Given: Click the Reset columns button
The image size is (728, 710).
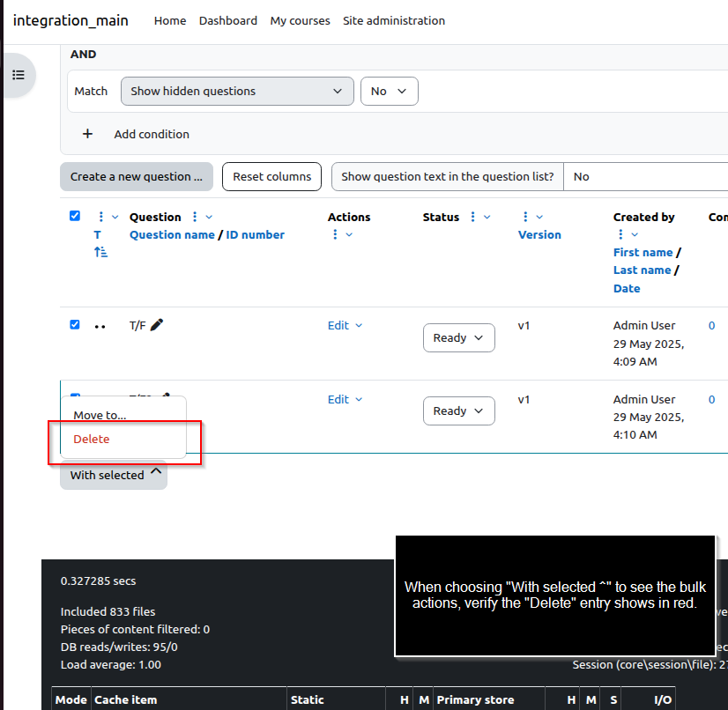Looking at the screenshot, I should point(271,176).
